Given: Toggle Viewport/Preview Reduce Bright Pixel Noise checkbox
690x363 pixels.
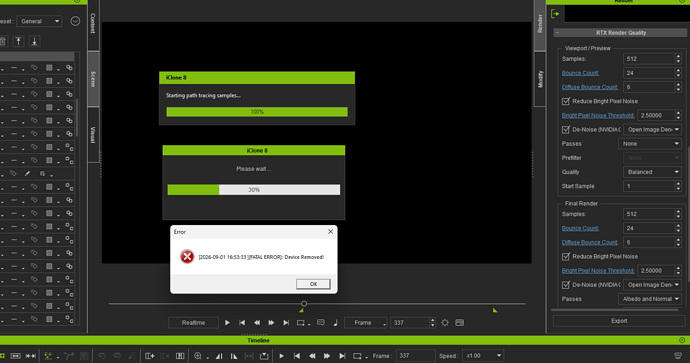Looking at the screenshot, I should [566, 101].
